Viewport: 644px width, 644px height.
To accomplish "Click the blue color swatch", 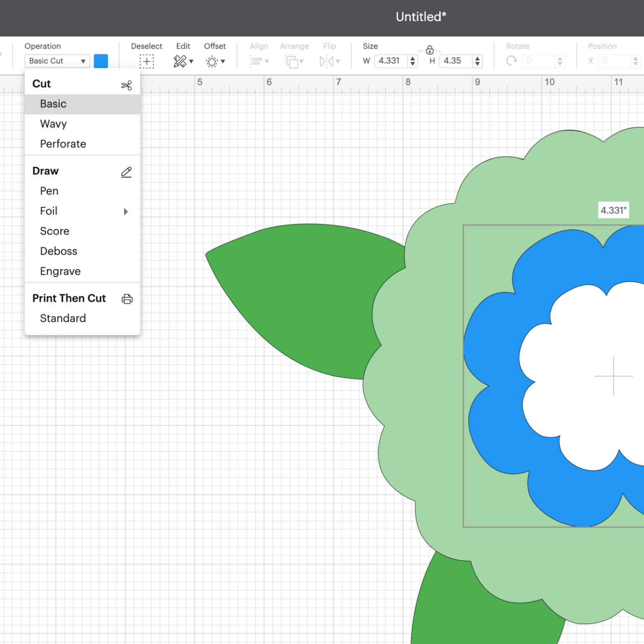I will (101, 61).
